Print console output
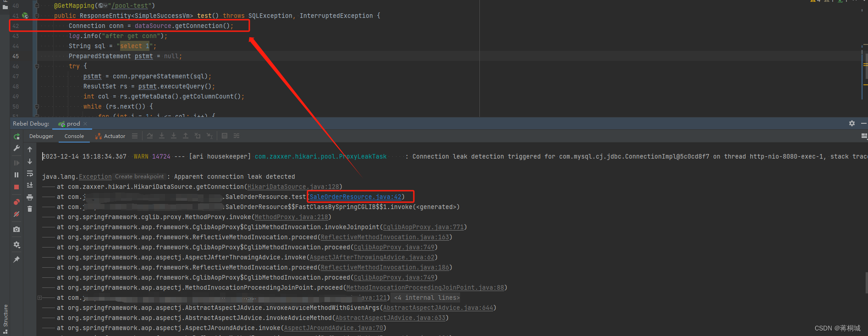 (x=30, y=197)
